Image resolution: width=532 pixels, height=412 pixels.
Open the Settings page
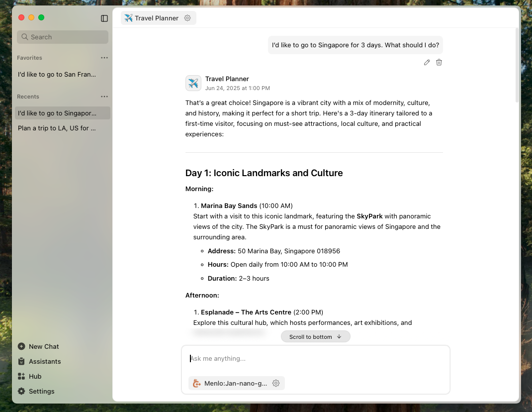coord(41,391)
